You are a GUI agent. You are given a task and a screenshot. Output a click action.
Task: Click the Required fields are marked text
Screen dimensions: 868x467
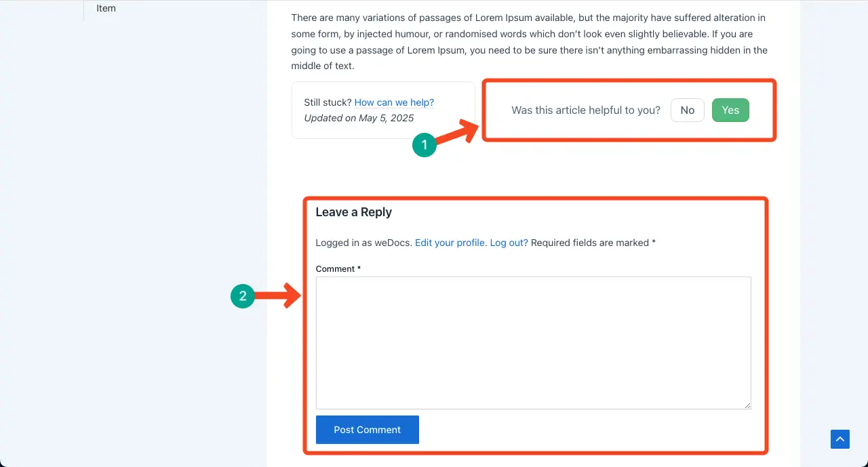593,243
